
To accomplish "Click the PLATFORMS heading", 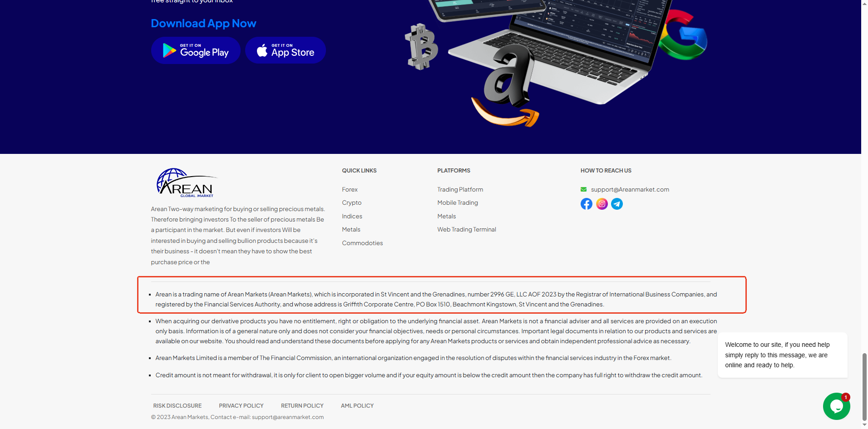I will point(454,170).
